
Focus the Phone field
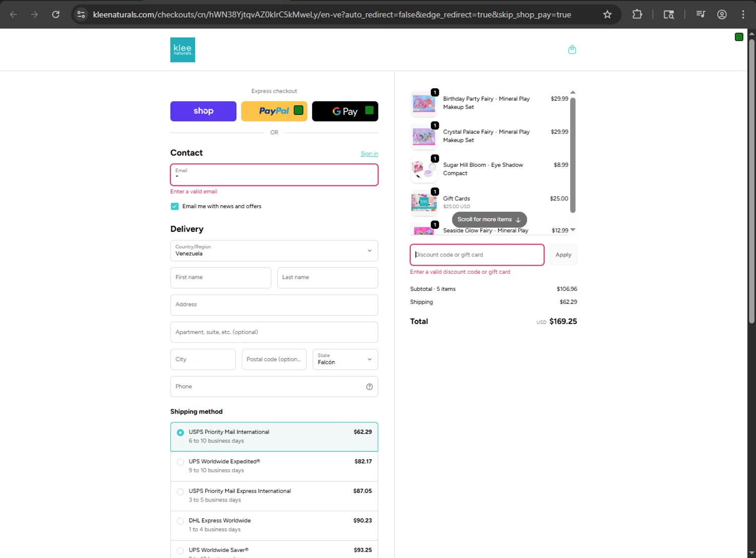(x=274, y=387)
